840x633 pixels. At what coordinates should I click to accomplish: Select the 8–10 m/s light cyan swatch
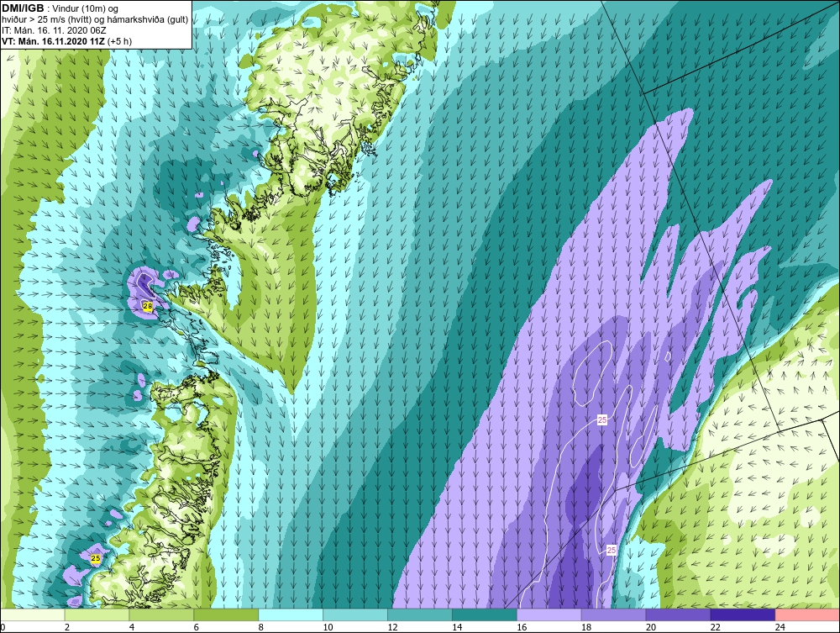click(x=291, y=615)
